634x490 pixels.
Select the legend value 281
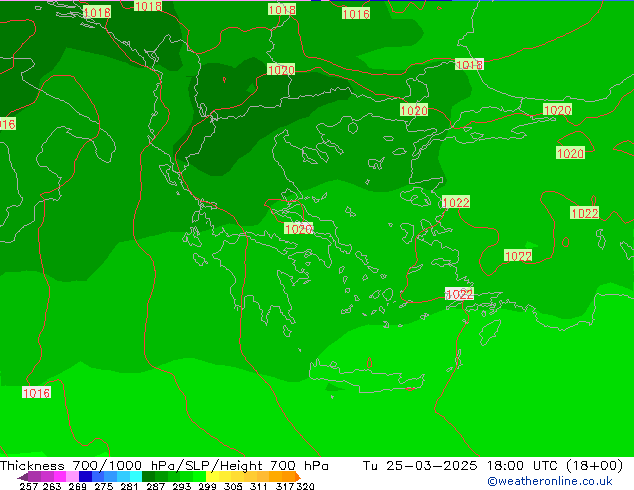point(129,486)
